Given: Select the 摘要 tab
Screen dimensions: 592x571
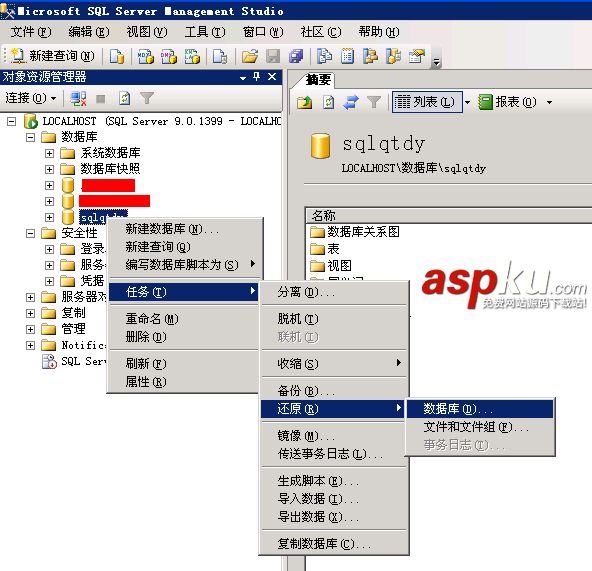Looking at the screenshot, I should pyautogui.click(x=318, y=80).
